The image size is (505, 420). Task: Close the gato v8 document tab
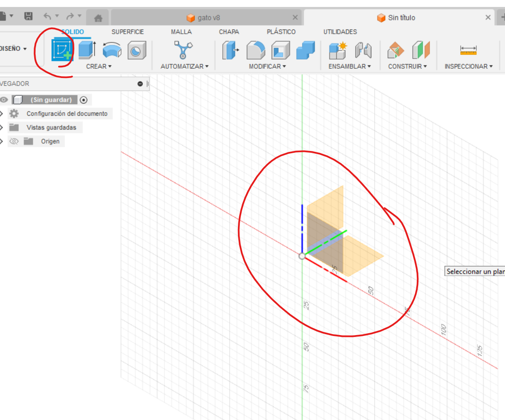295,18
